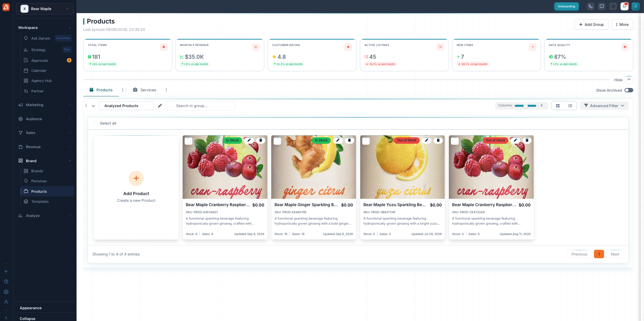Switch to the Services tab
Viewport: 644px width, 321px height.
click(x=144, y=90)
